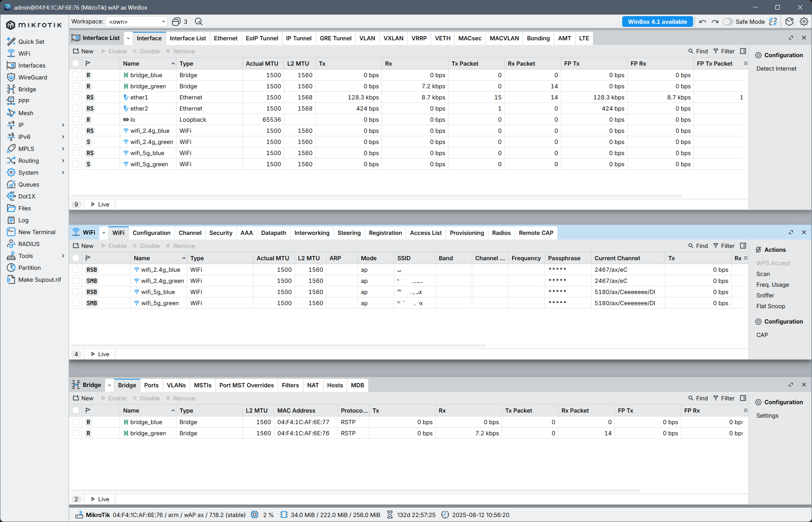812x522 pixels.
Task: Click the WinBox 4.1 available button
Action: 657,21
